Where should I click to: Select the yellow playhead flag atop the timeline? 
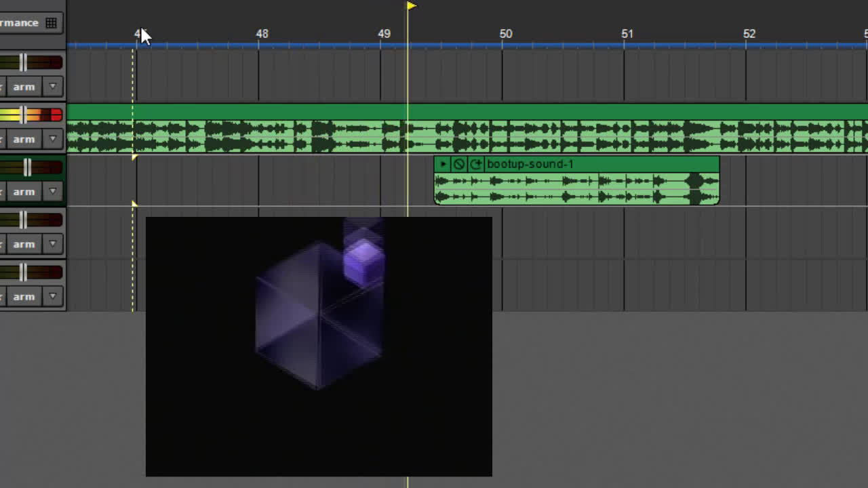411,6
